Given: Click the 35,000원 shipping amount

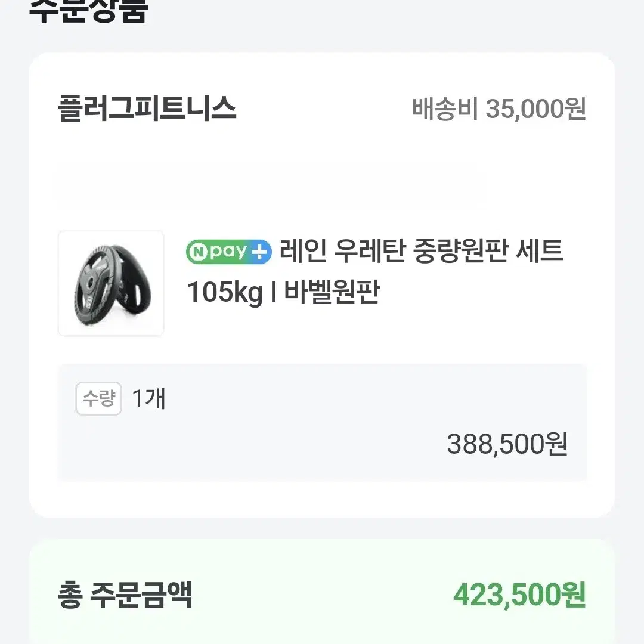Looking at the screenshot, I should 536,109.
